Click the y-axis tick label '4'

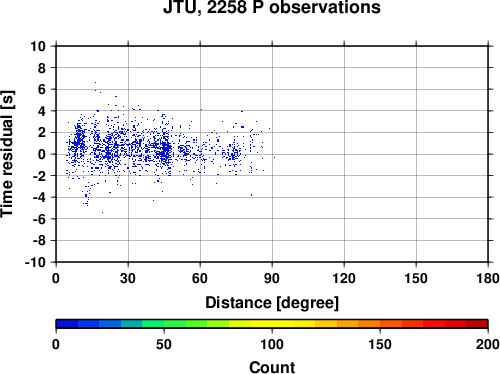click(42, 111)
